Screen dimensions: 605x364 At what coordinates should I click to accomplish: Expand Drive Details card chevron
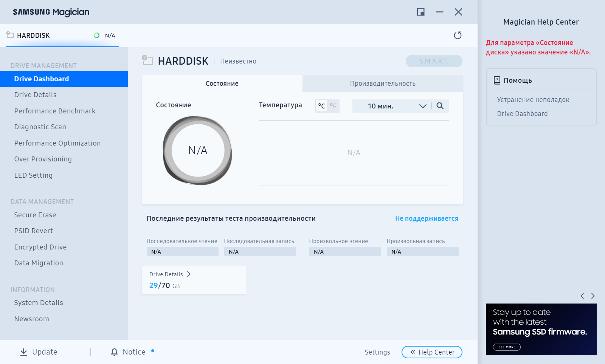[189, 274]
